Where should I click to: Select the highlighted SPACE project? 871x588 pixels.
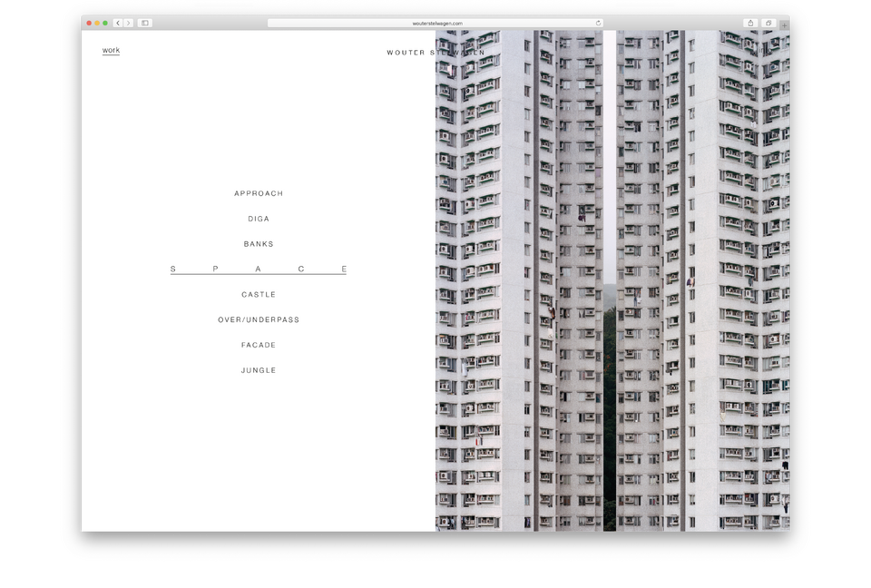click(259, 269)
